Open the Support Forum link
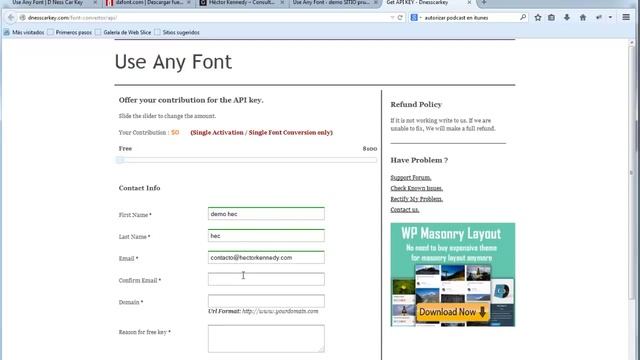This screenshot has width=640, height=360. click(x=411, y=178)
